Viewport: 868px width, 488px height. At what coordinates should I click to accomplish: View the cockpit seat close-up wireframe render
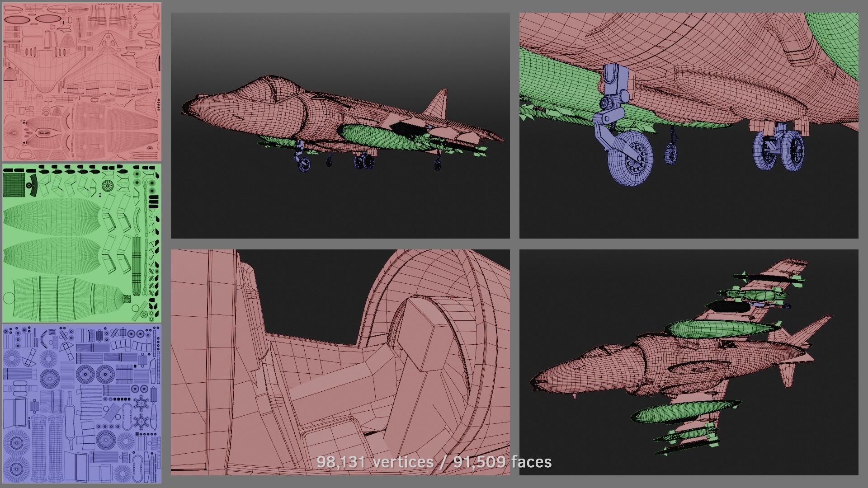click(340, 362)
